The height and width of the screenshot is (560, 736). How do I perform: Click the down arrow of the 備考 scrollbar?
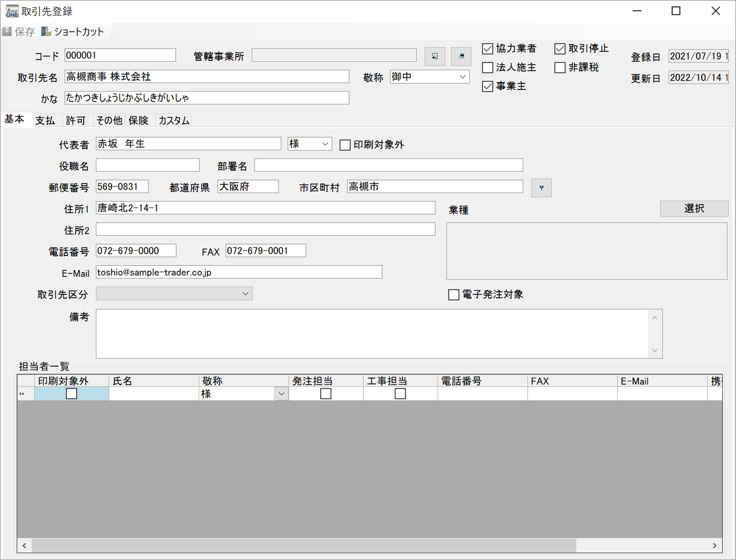coord(654,350)
